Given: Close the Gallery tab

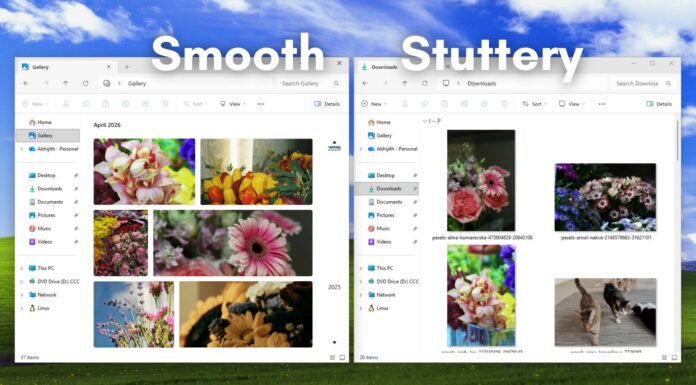Looking at the screenshot, I should tap(109, 67).
